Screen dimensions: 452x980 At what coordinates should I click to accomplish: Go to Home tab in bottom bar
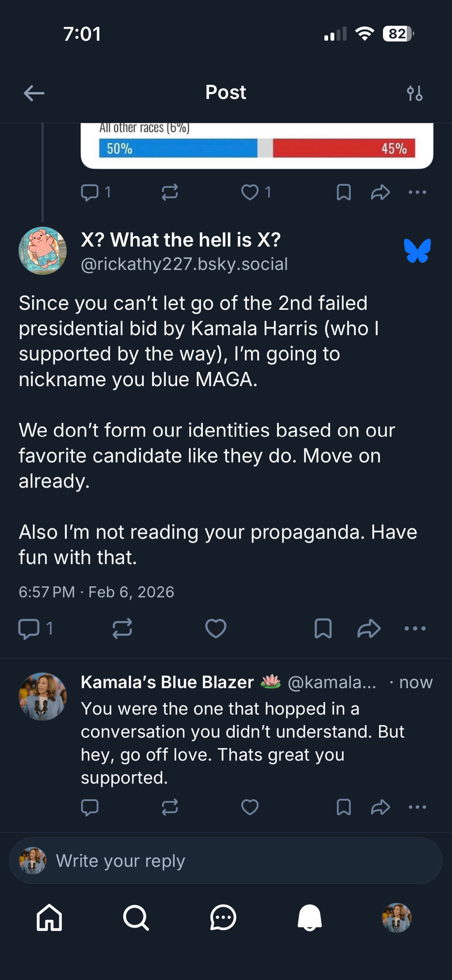point(50,917)
